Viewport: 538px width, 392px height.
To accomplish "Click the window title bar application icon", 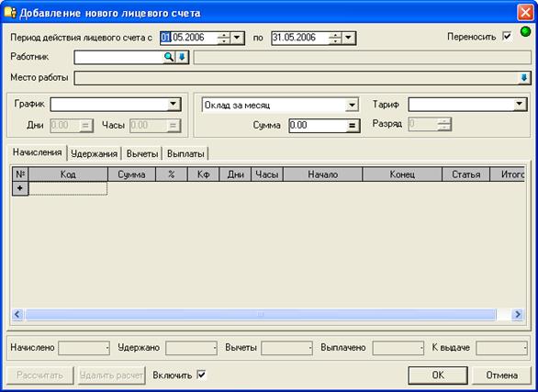I will [x=10, y=12].
